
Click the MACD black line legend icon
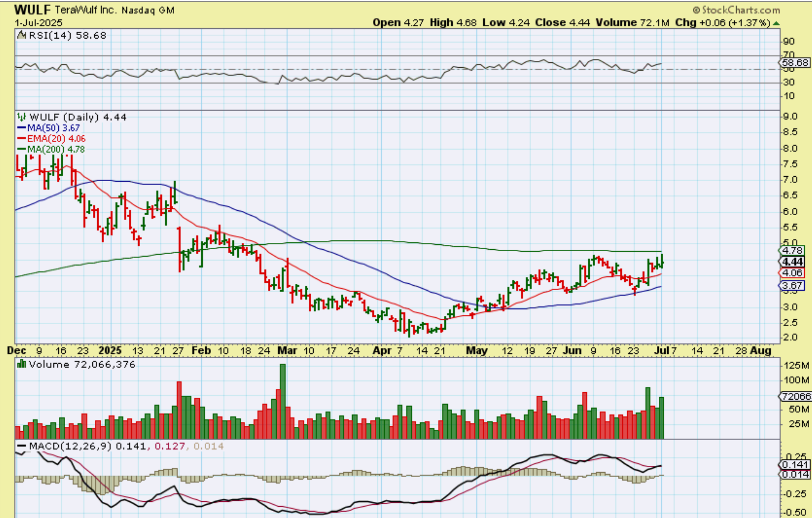click(x=21, y=446)
